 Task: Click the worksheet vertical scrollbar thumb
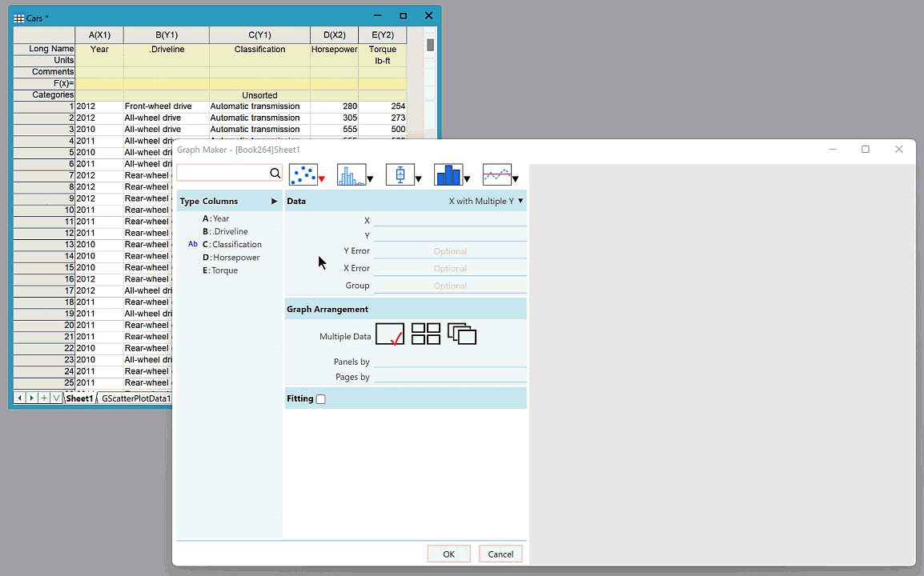tap(430, 45)
